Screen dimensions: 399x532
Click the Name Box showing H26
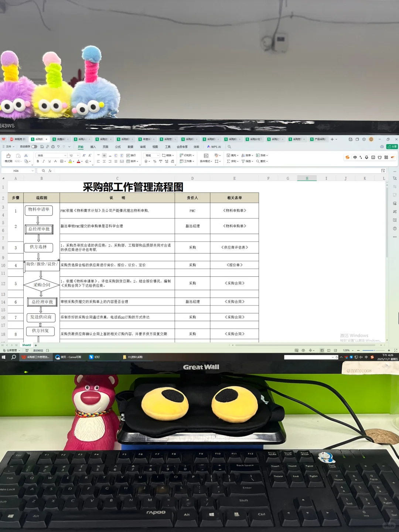[17, 171]
